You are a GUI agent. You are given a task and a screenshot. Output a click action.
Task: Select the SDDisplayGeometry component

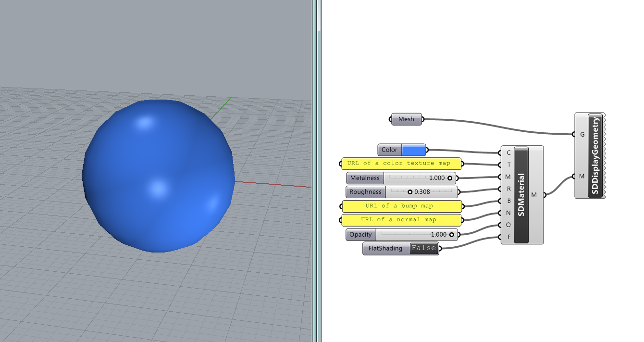point(595,156)
